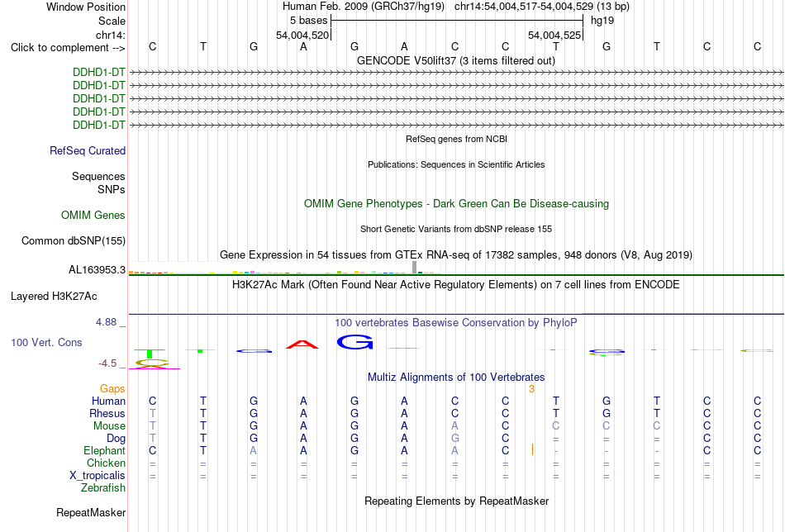
Task: Click the tall gray GTEx expression bar
Action: tap(414, 268)
